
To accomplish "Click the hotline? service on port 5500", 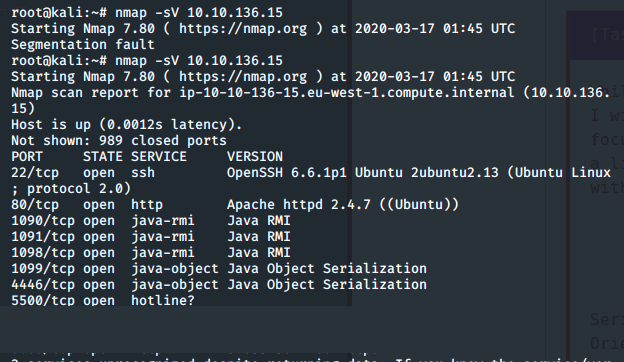I will (x=163, y=300).
